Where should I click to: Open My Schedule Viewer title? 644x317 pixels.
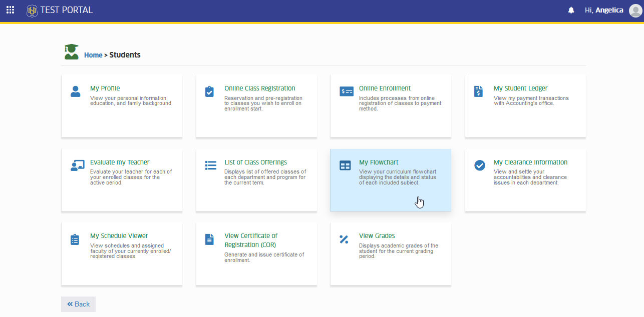pyautogui.click(x=119, y=236)
